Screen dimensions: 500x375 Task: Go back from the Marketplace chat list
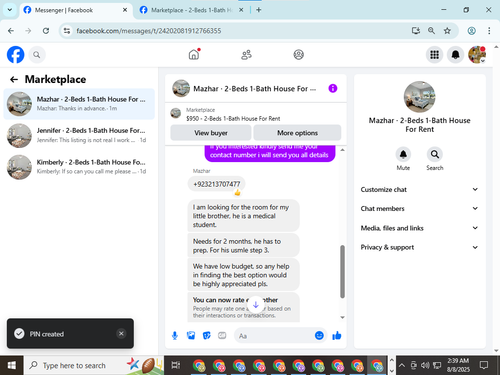click(14, 79)
